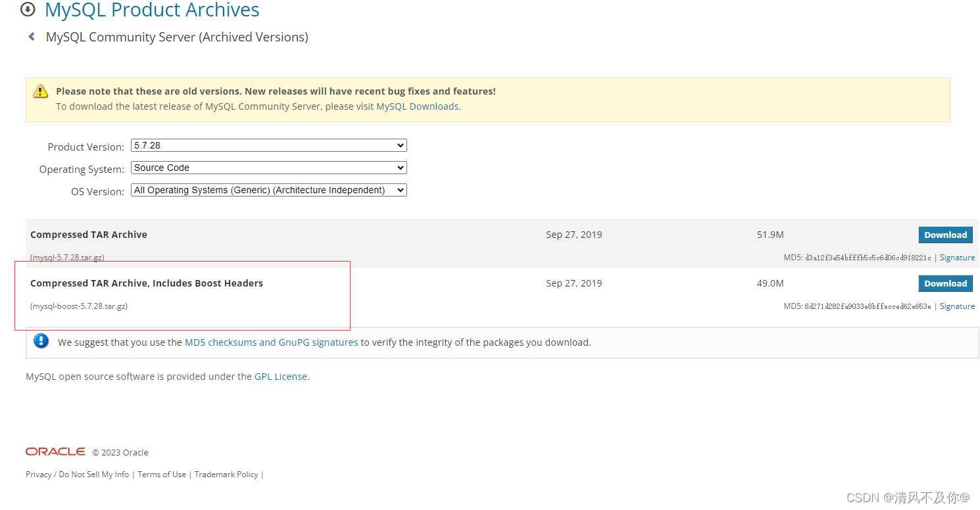Open MD5 checksums and GnuPG signatures link
The width and height of the screenshot is (980, 510).
272,342
